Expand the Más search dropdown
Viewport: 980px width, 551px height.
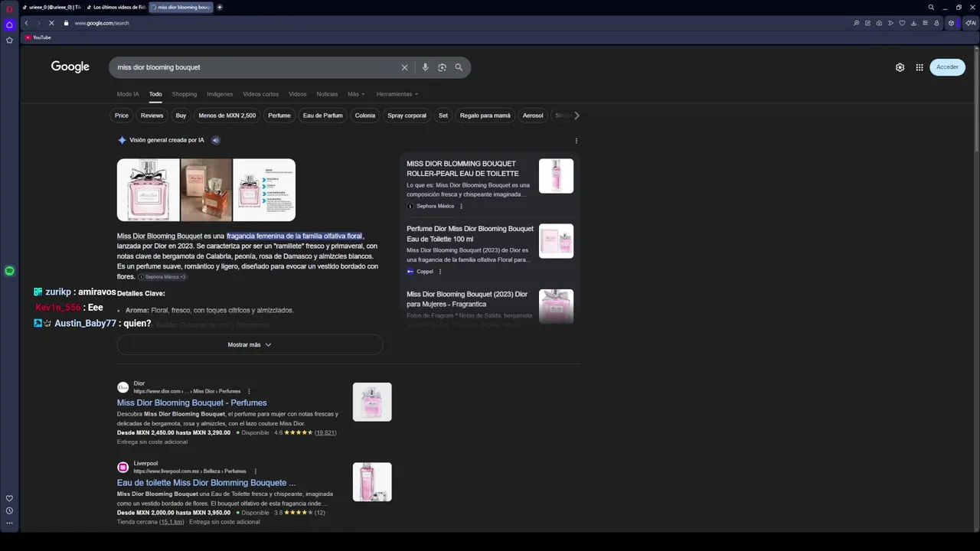pos(356,94)
